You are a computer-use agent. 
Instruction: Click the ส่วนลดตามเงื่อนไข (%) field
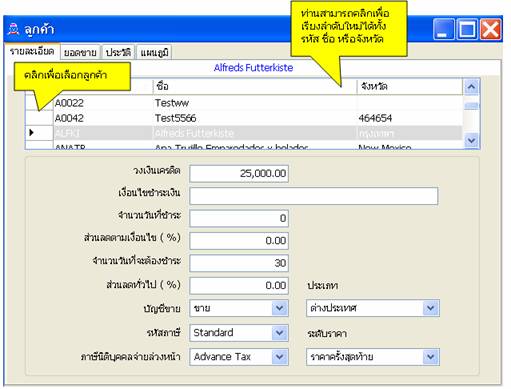tap(239, 240)
